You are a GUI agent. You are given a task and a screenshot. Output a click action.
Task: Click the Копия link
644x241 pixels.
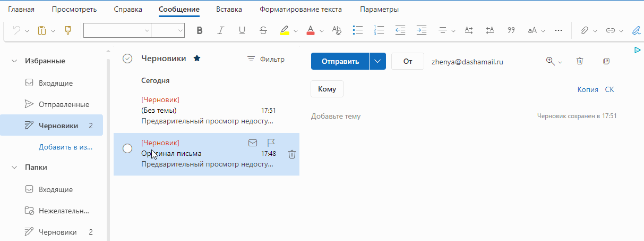[588, 89]
